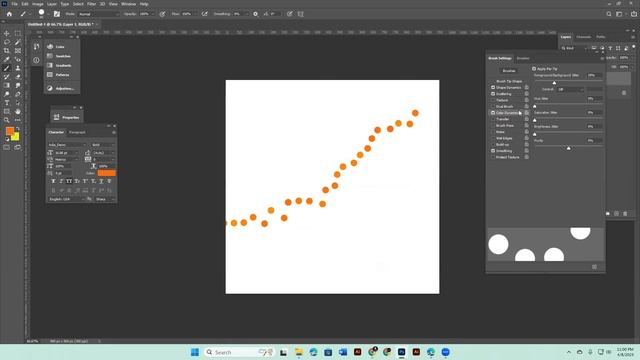Select the Horizontal Type tool
640x360 pixels.
tap(7, 103)
